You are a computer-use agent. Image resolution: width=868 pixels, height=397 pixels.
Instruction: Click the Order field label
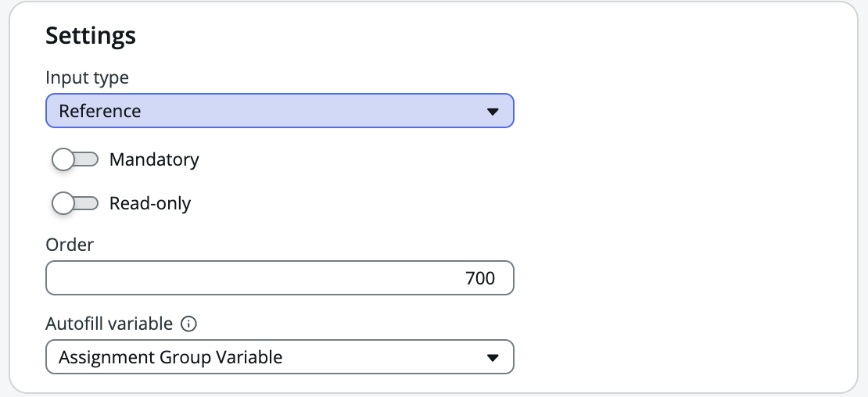tap(70, 245)
